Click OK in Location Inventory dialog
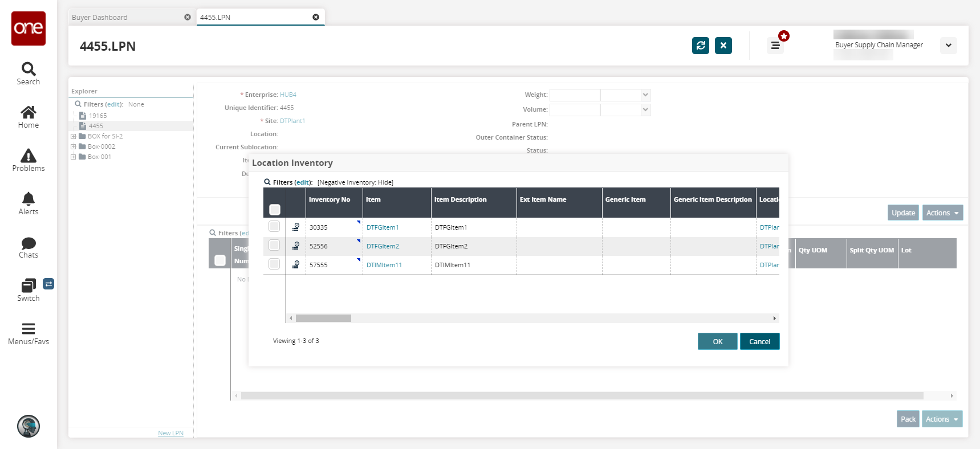The image size is (980, 449). pos(717,341)
